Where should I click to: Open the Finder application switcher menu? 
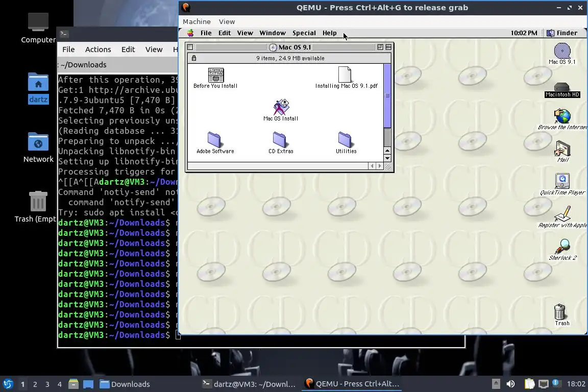(x=562, y=33)
